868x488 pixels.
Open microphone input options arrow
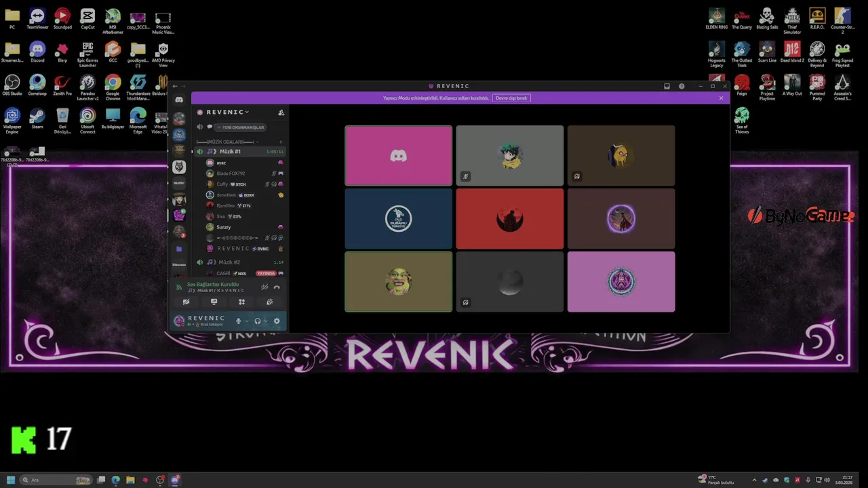click(x=247, y=321)
